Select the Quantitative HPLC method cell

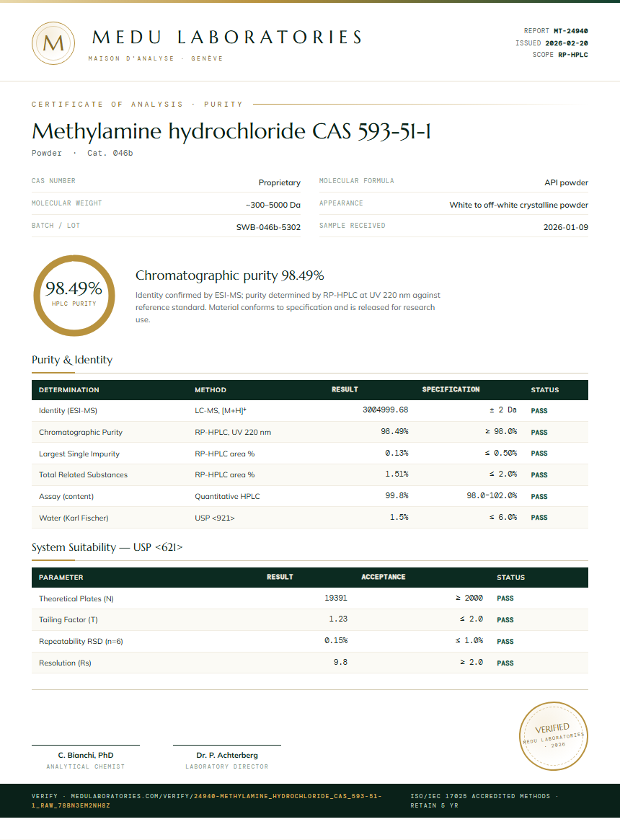(x=227, y=497)
